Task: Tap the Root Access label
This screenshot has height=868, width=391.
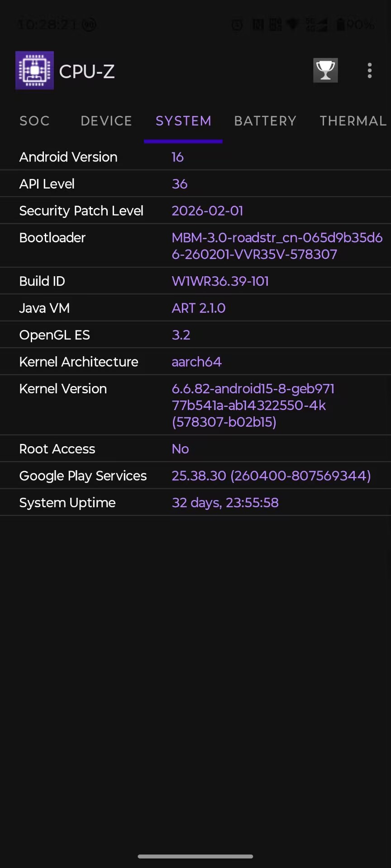Action: (57, 449)
